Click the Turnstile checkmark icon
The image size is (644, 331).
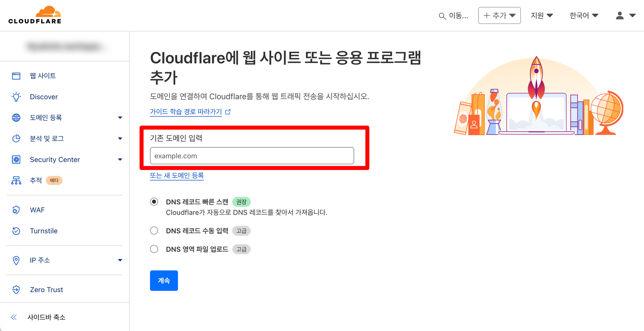tap(16, 231)
